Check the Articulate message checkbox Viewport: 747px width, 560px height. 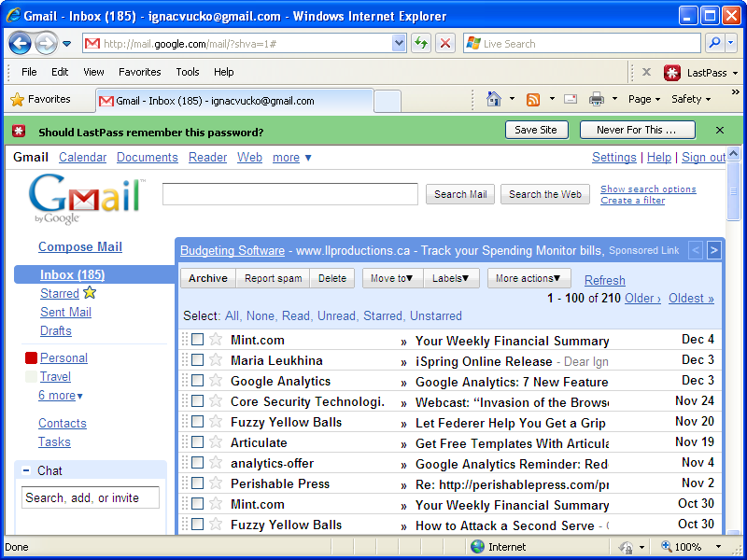[197, 441]
